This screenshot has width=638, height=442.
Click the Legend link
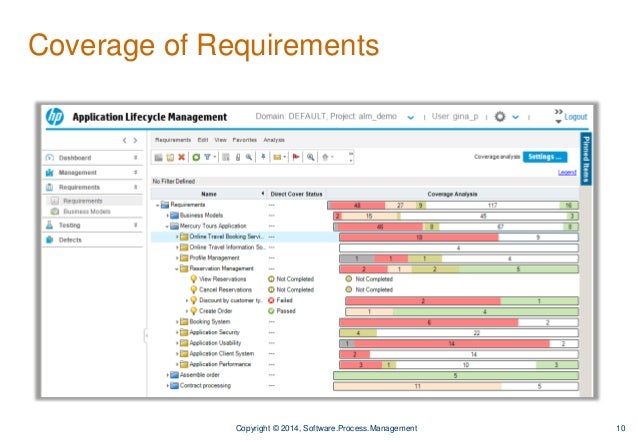pos(567,173)
